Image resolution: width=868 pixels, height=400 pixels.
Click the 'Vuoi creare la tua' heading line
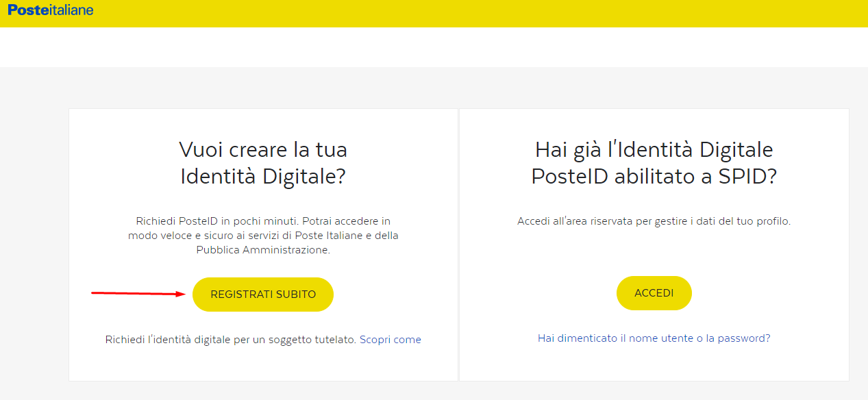pos(263,149)
